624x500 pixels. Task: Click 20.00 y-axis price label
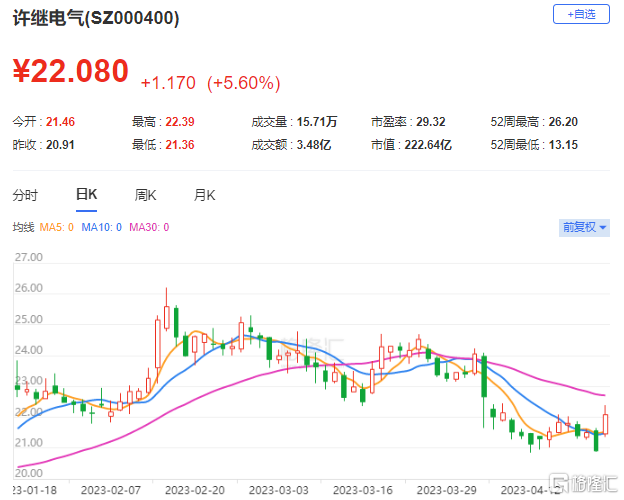point(29,473)
